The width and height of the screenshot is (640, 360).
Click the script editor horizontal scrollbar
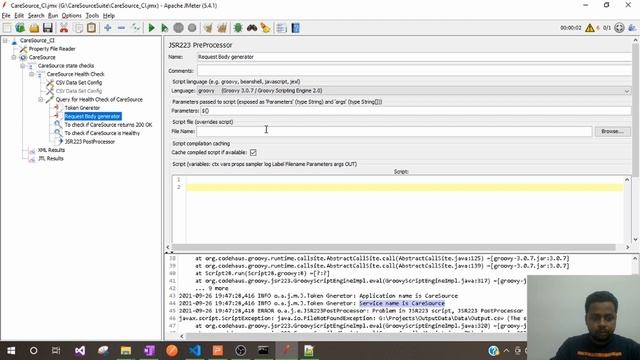[393, 247]
